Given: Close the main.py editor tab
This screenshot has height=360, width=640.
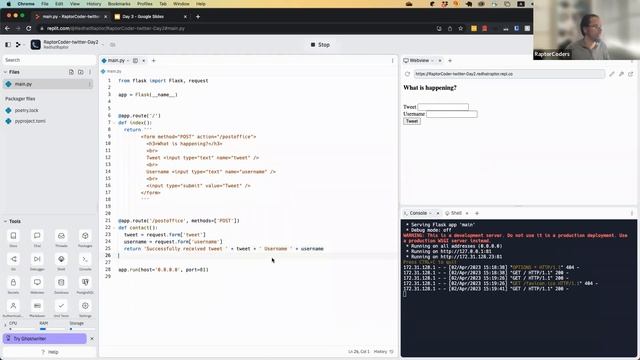Looking at the screenshot, I should click(x=144, y=60).
